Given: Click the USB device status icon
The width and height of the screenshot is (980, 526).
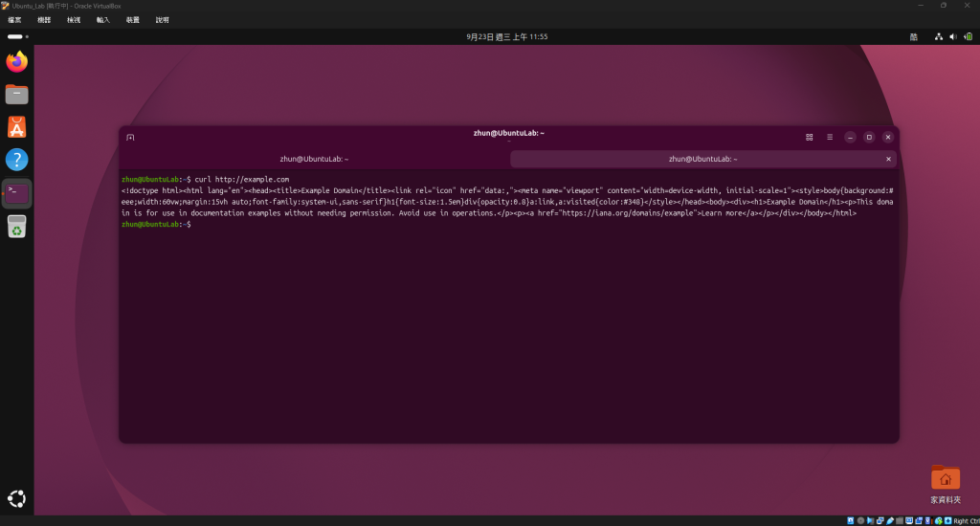Looking at the screenshot, I should (x=890, y=520).
